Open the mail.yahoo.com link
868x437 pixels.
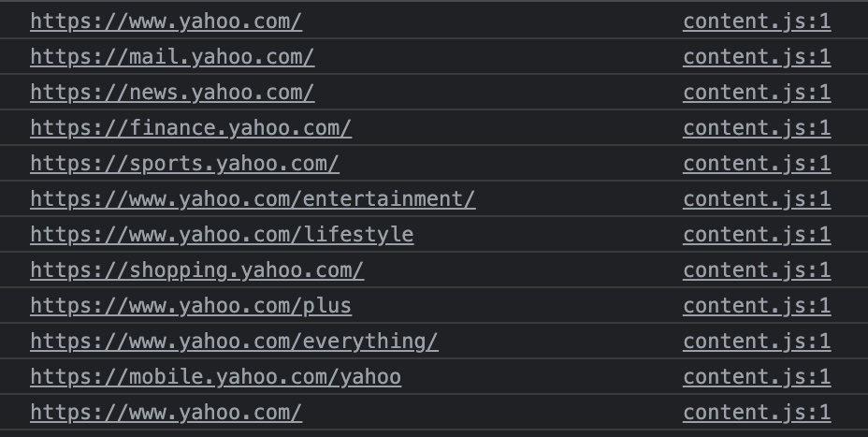point(172,57)
